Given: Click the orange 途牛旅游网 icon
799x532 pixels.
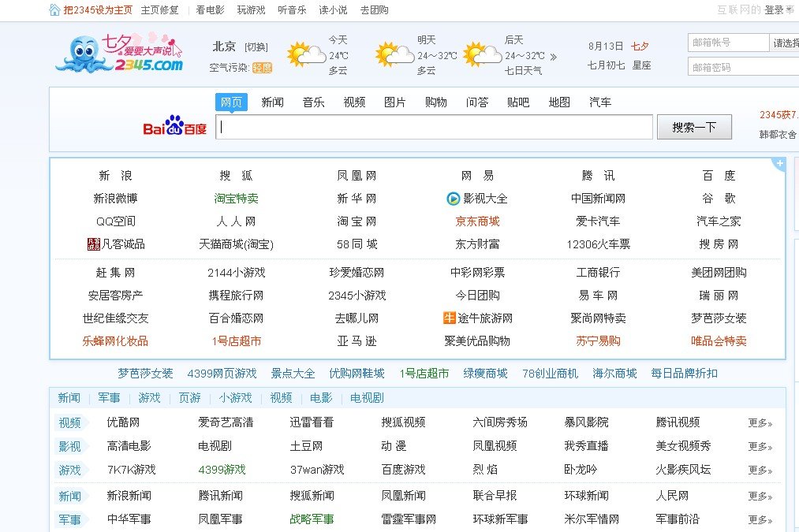Looking at the screenshot, I should [449, 318].
